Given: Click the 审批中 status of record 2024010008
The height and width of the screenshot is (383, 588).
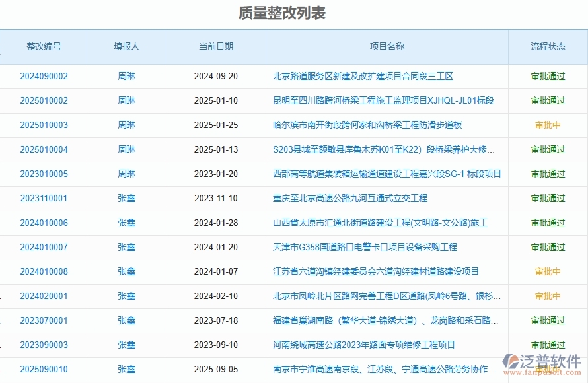Looking at the screenshot, I should [547, 271].
